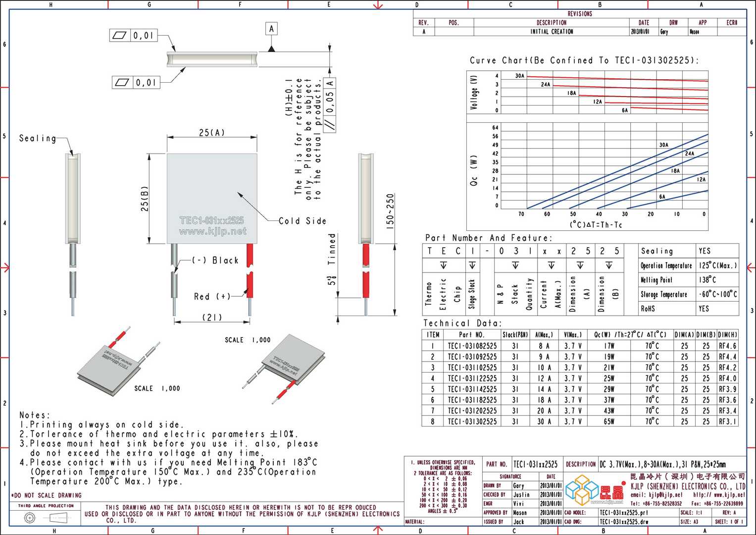Screen dimensions: 756x535
Task: Click the 'Technical Data:' heading
Action: [462, 323]
